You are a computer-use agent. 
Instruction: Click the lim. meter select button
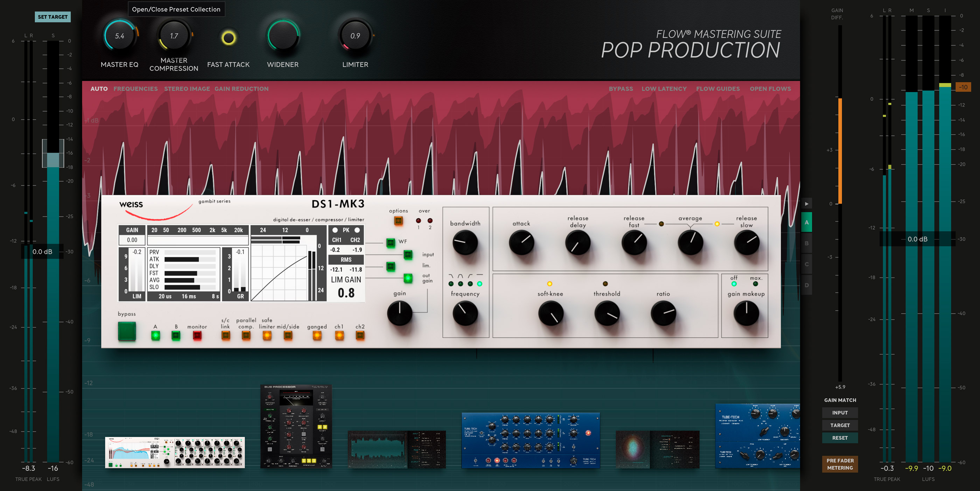click(x=391, y=267)
